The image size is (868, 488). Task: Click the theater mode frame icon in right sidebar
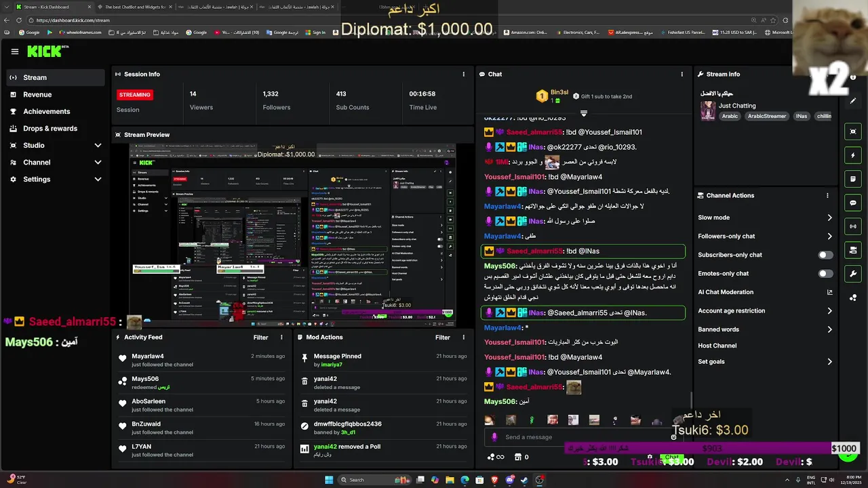coord(853,131)
